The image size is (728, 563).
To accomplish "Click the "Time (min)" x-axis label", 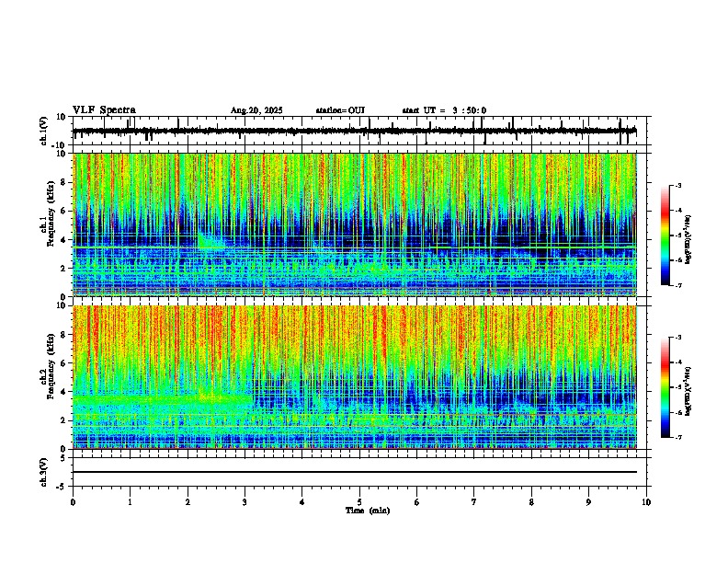I will (368, 511).
